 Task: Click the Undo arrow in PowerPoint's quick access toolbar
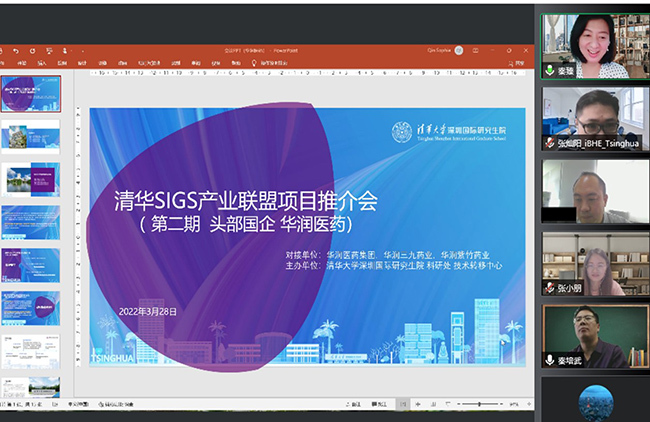point(16,51)
